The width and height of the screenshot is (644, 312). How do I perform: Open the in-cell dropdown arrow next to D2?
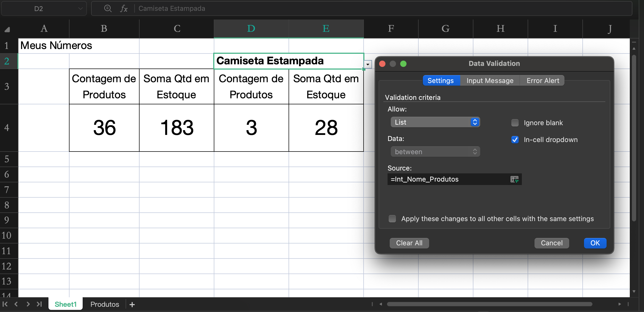[x=368, y=64]
